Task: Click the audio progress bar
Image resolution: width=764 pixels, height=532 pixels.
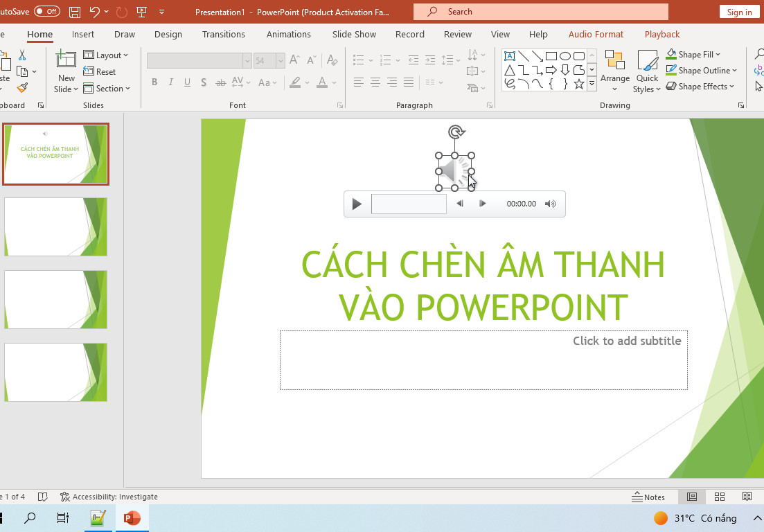Action: (x=409, y=204)
